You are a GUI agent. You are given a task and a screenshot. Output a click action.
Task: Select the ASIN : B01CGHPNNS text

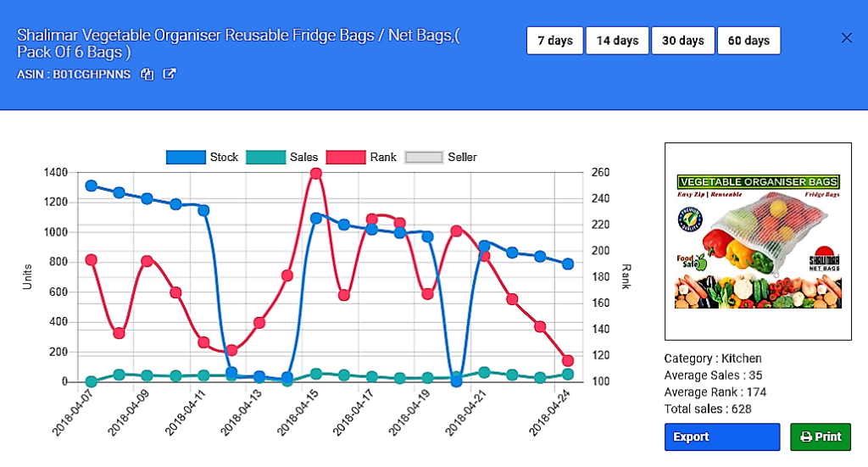[x=74, y=74]
